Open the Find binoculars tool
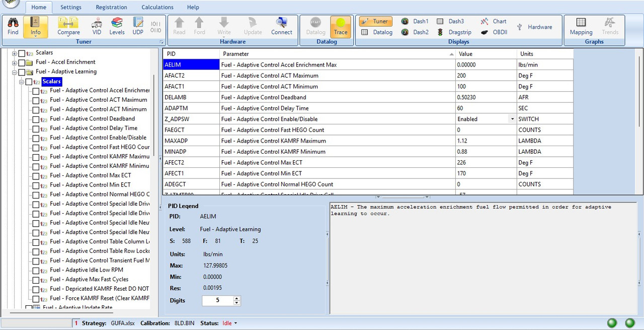644x330 pixels. [x=13, y=26]
